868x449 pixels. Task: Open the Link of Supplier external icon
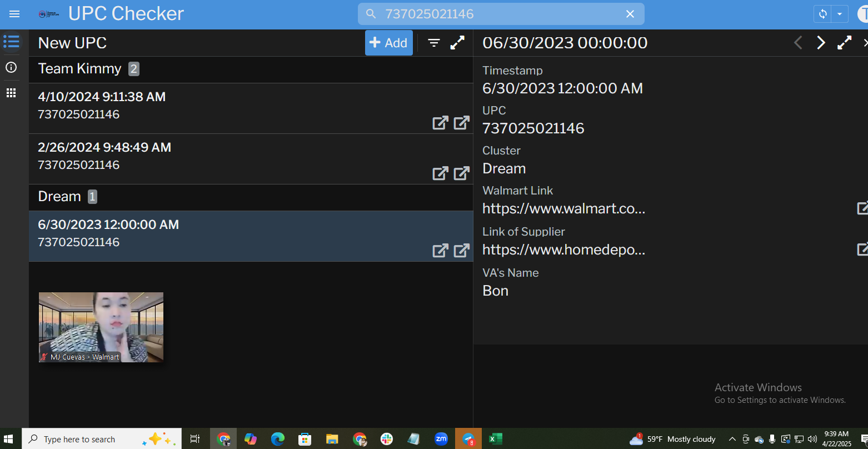[862, 250]
